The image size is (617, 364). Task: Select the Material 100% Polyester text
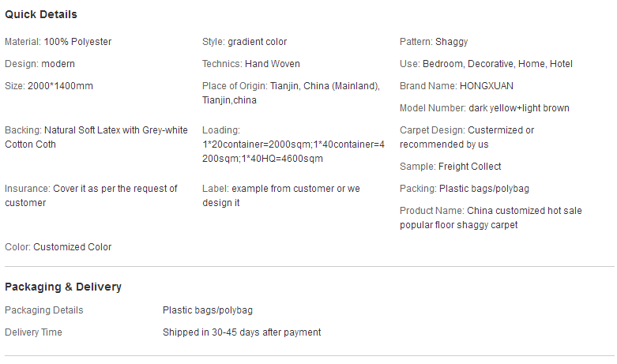tap(58, 42)
